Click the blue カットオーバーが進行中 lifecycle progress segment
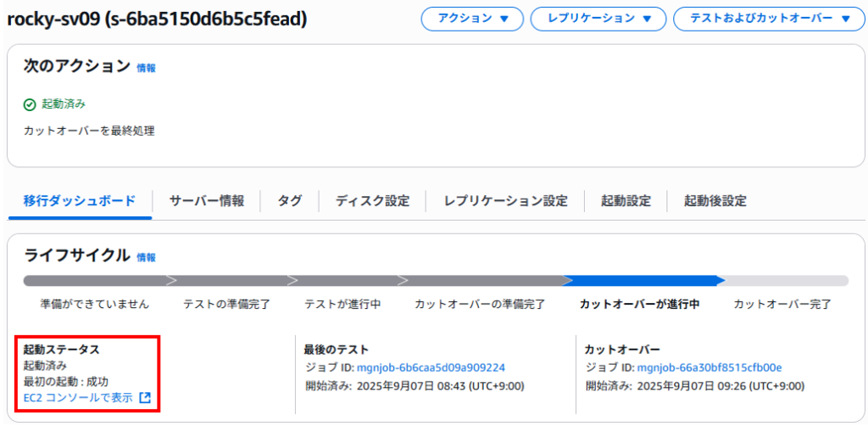This screenshot has height=426, width=868. click(644, 281)
